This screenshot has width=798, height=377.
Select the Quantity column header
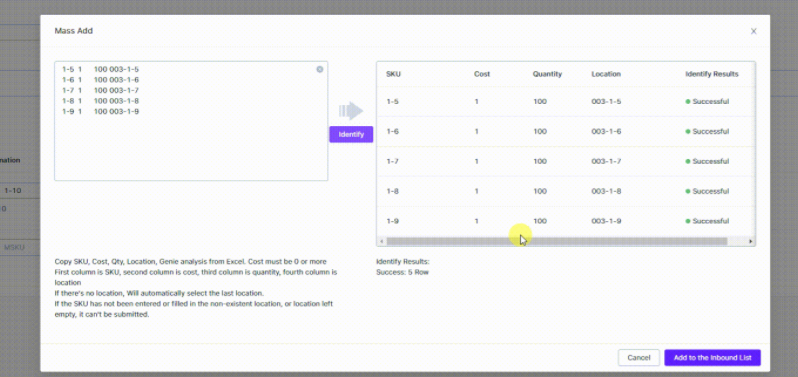tap(547, 74)
